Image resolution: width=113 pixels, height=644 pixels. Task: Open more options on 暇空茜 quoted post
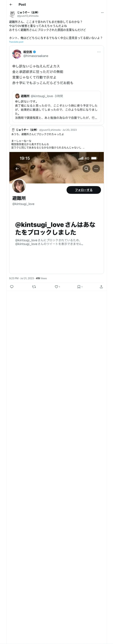[x=99, y=52]
